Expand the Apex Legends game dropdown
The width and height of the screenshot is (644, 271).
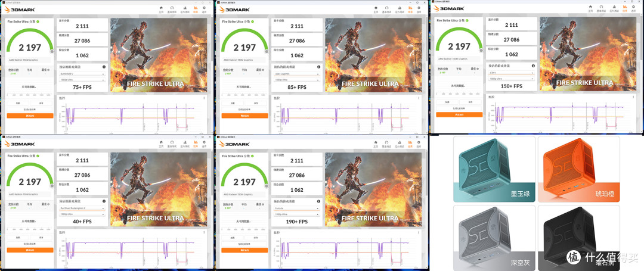point(296,74)
